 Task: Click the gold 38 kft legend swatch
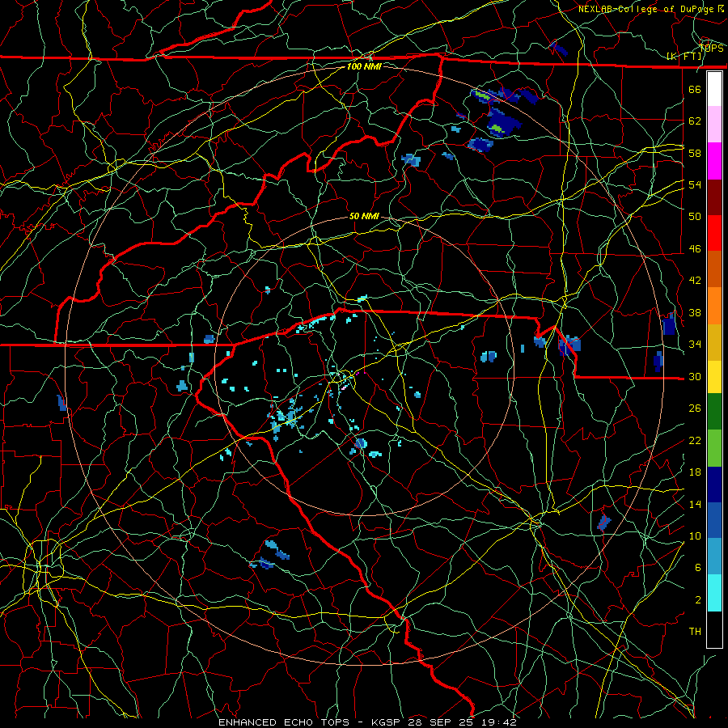pos(714,343)
